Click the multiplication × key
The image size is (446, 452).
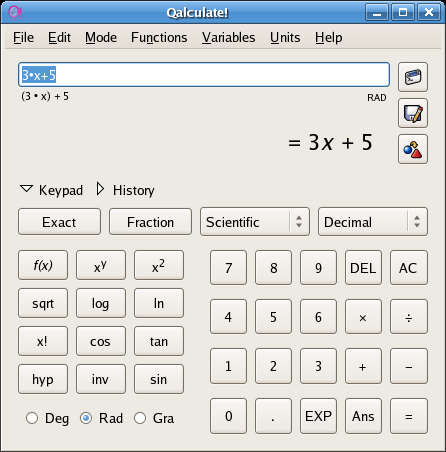(x=363, y=317)
